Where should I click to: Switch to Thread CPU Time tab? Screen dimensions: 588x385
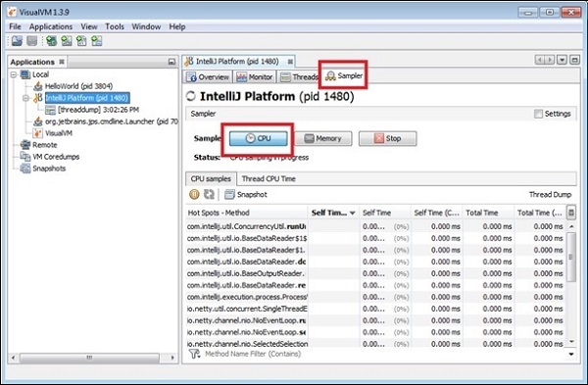(x=269, y=179)
